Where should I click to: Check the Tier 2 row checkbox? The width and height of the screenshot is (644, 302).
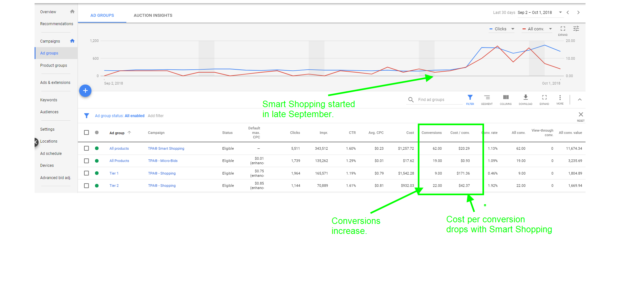[x=86, y=186]
